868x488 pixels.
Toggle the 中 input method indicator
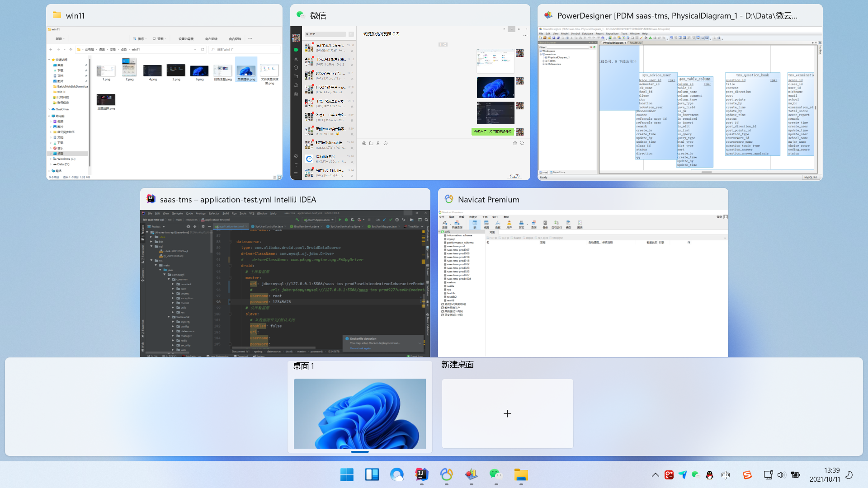pyautogui.click(x=726, y=475)
